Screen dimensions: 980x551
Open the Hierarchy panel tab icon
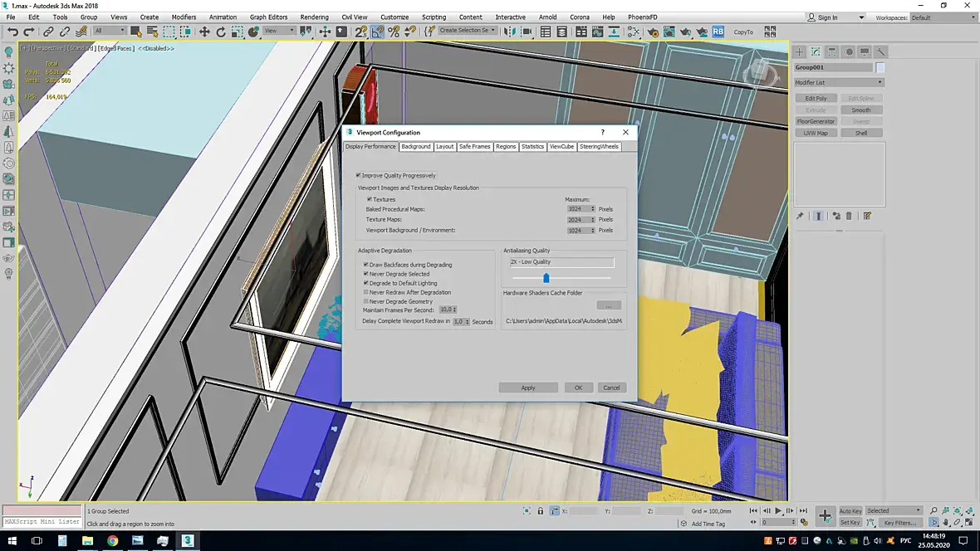tap(832, 51)
